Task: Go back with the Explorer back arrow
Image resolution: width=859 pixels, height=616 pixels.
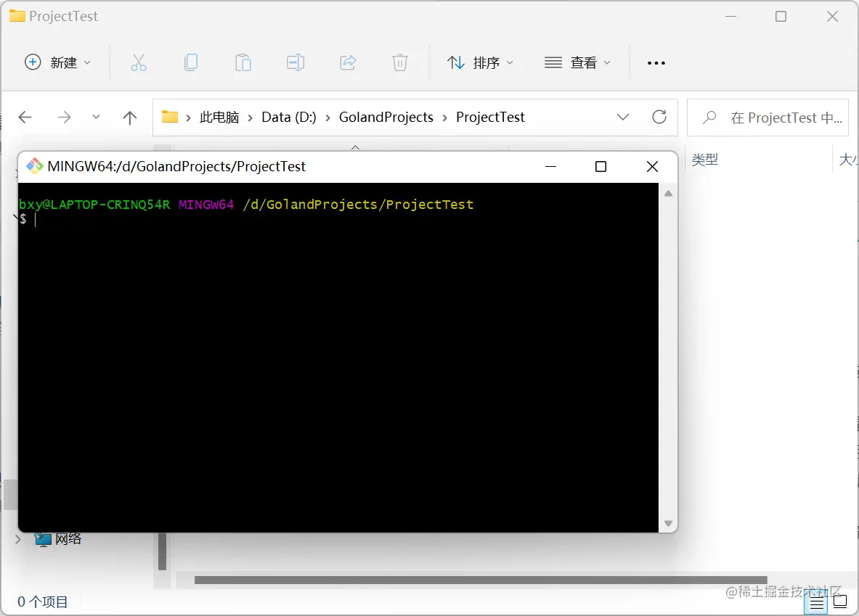Action: [25, 117]
